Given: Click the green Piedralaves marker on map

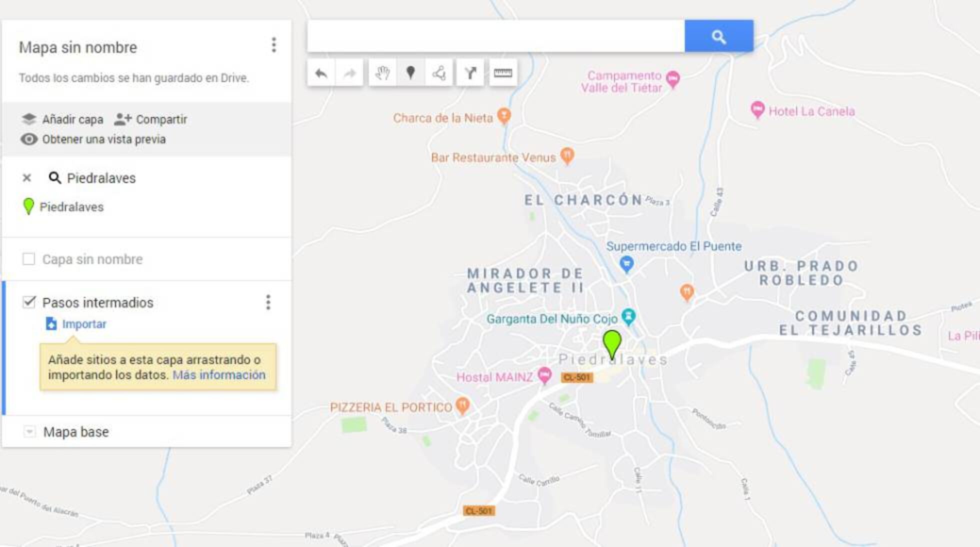Looking at the screenshot, I should [x=612, y=344].
